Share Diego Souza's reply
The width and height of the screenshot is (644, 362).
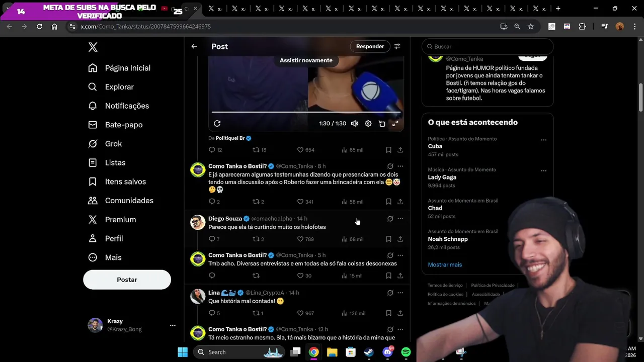pyautogui.click(x=400, y=239)
